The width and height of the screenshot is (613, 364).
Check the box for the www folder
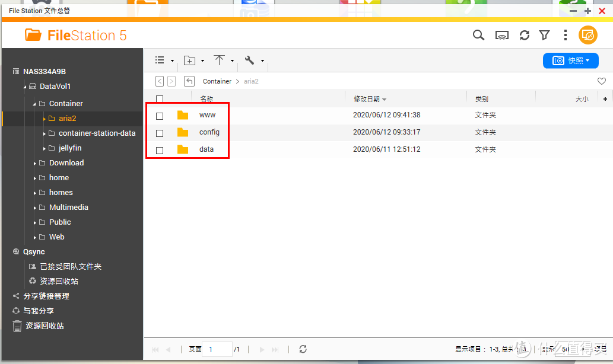[160, 116]
